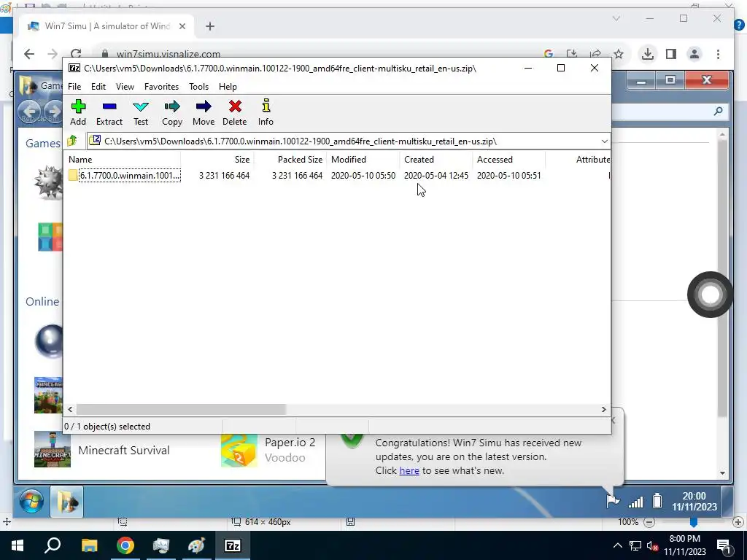Click the 2020-05-10 05:51 accessed date cell

click(508, 176)
